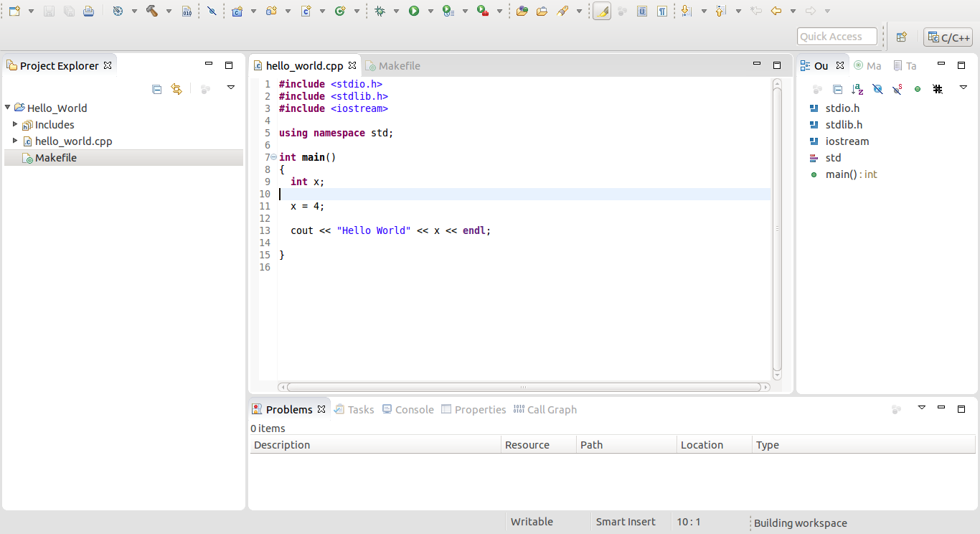Expand the Includes tree node

click(15, 124)
